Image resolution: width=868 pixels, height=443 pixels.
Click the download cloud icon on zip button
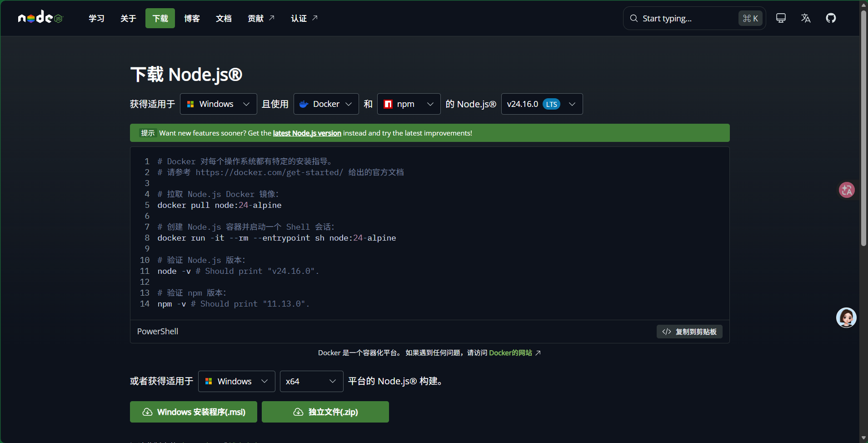(298, 412)
